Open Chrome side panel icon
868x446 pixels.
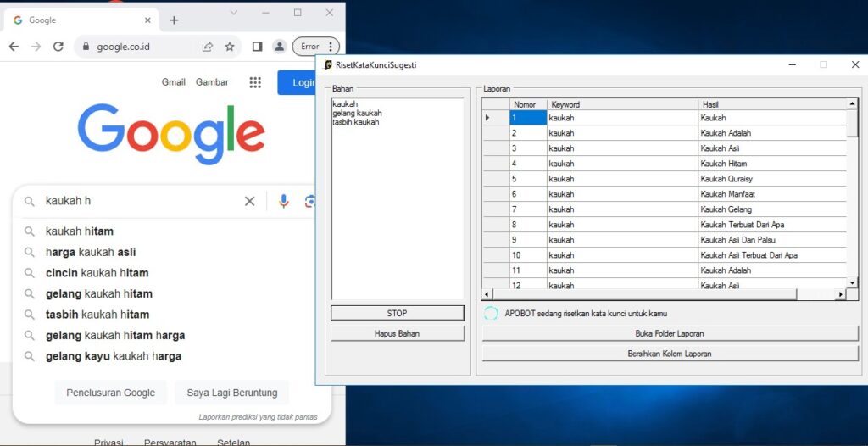coord(257,47)
